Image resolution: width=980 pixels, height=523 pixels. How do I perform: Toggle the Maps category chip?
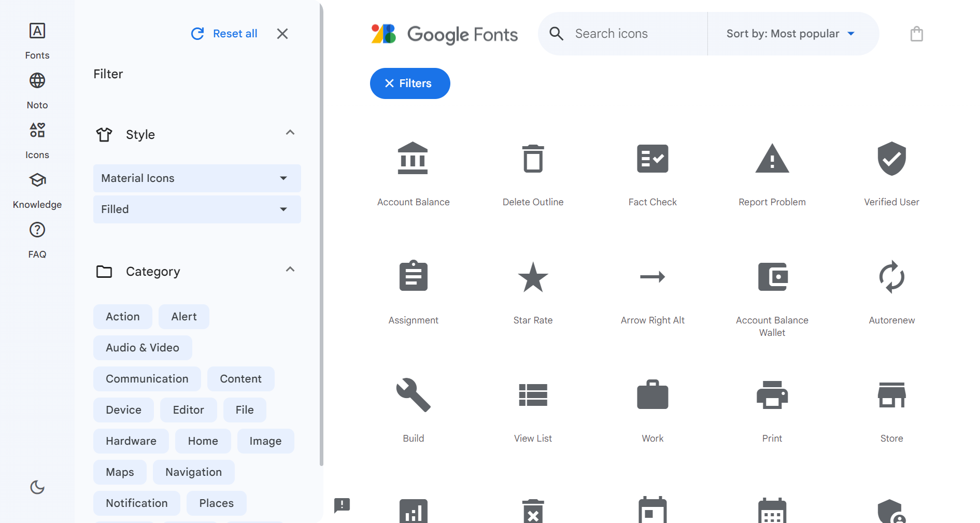pos(120,472)
